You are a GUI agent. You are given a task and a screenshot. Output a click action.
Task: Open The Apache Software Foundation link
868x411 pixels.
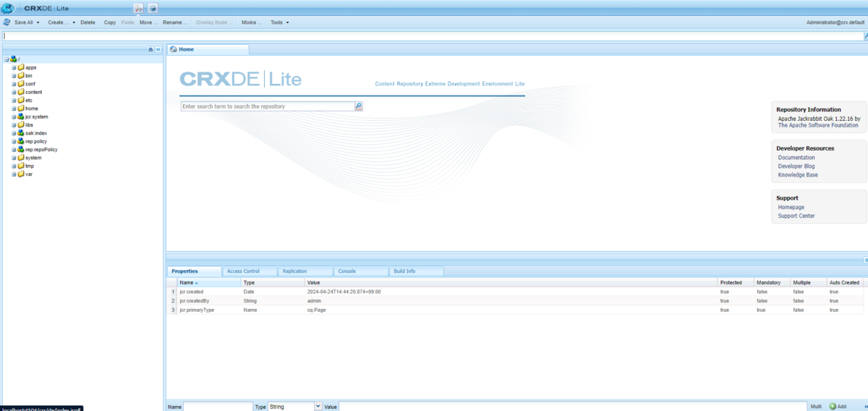coord(818,125)
